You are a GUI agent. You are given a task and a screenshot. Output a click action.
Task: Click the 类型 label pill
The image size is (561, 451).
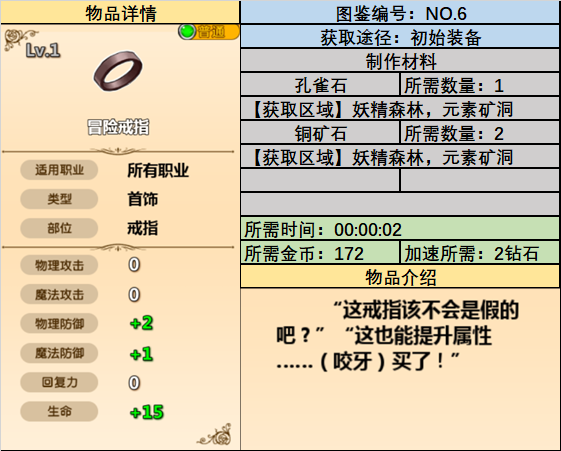click(59, 199)
